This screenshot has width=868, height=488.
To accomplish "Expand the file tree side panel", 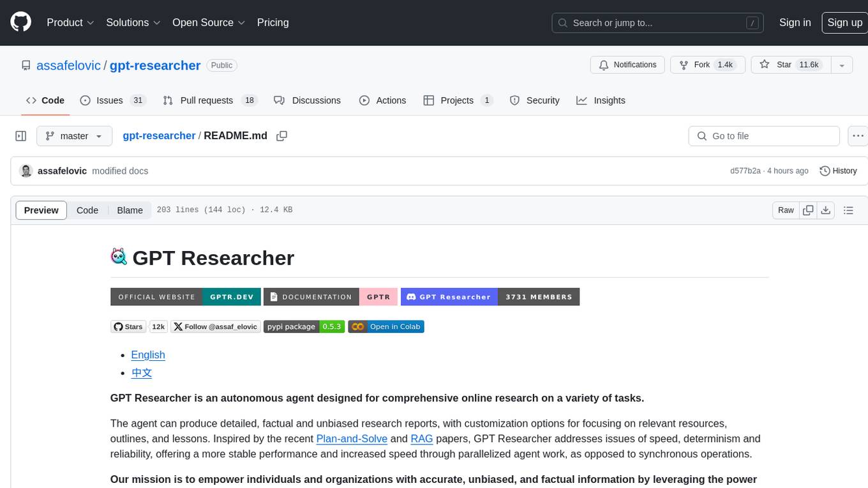I will (x=21, y=136).
